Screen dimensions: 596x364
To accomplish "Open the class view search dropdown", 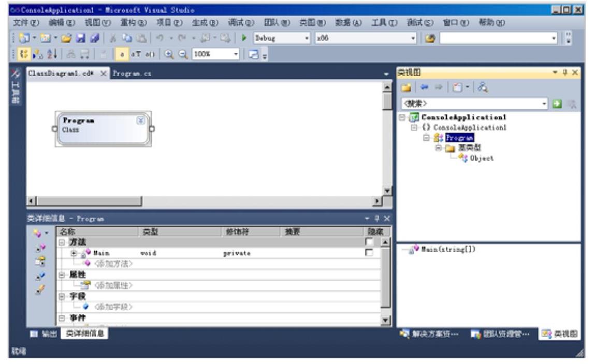I will [x=544, y=104].
